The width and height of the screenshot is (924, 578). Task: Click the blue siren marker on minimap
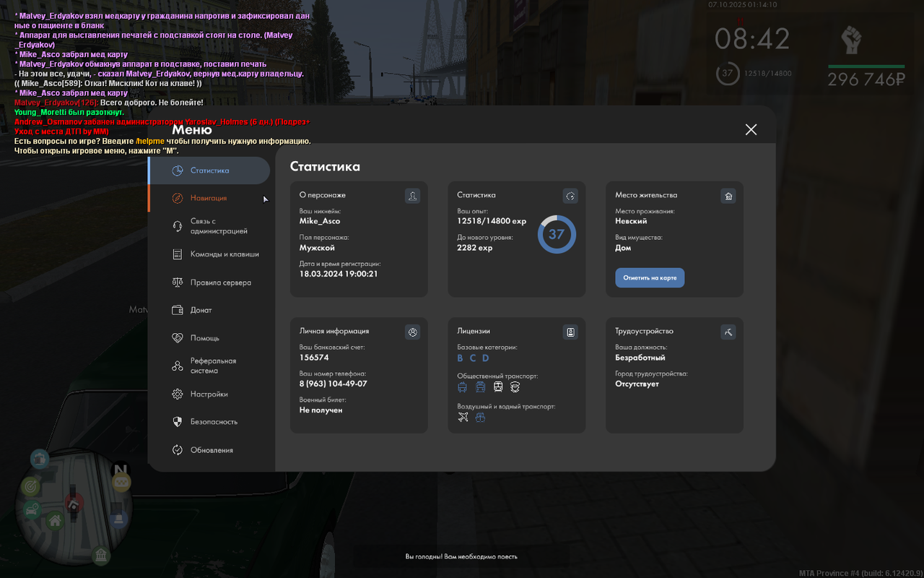tap(120, 518)
